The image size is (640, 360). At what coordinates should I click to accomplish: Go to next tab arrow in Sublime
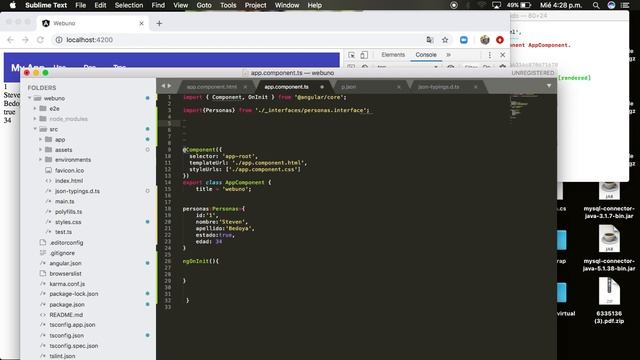pos(169,86)
